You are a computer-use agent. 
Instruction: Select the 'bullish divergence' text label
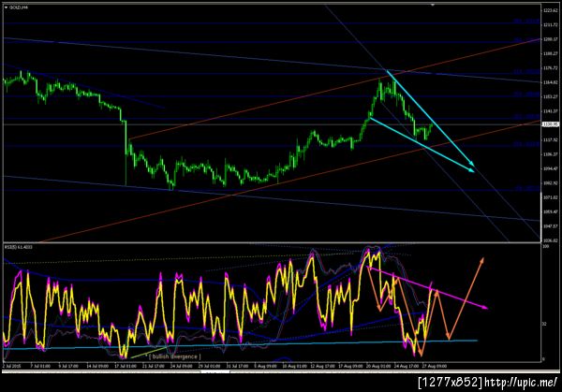(x=174, y=356)
